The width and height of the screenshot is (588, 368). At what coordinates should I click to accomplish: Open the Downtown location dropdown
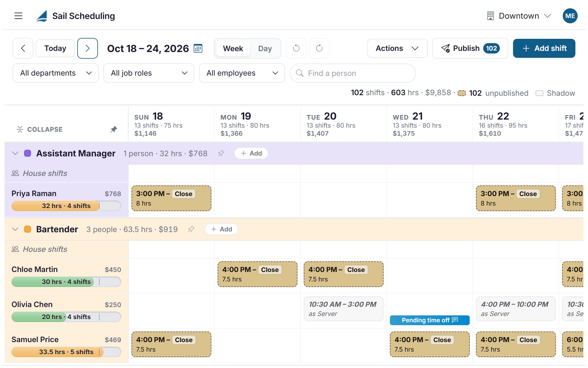(x=519, y=16)
